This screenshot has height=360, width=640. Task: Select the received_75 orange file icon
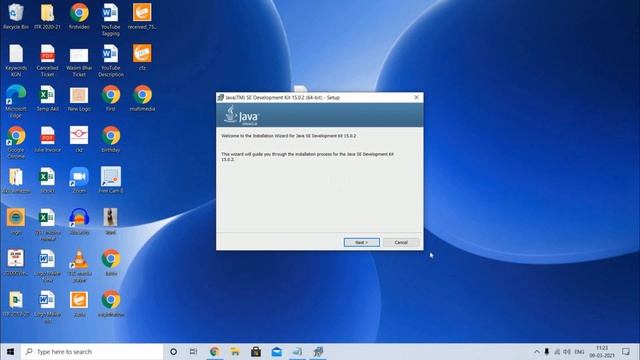pyautogui.click(x=142, y=16)
